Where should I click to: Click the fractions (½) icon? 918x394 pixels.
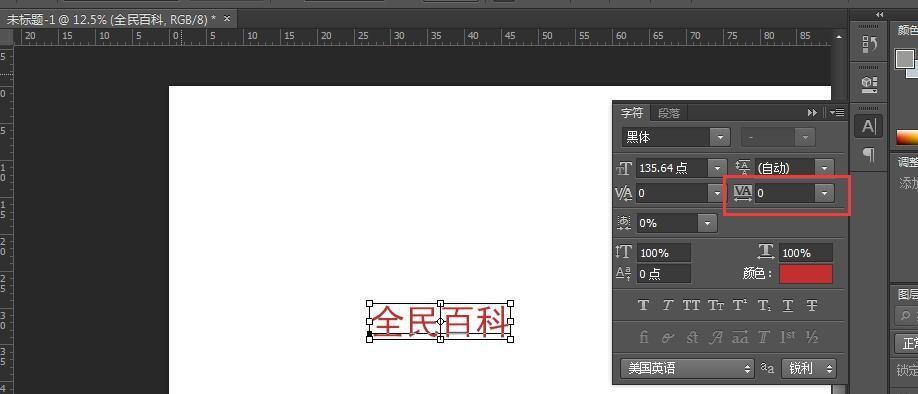pyautogui.click(x=811, y=337)
